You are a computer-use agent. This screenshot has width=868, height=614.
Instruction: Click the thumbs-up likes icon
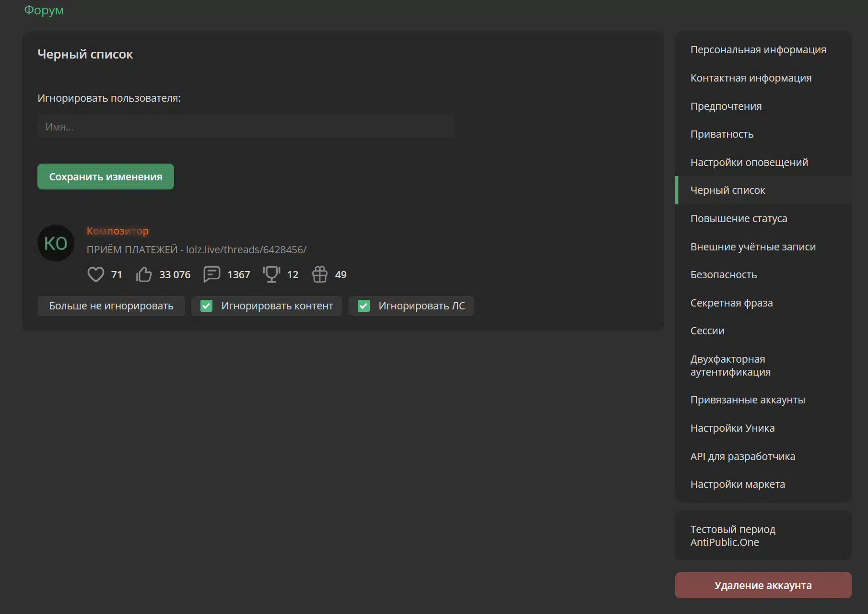click(144, 274)
